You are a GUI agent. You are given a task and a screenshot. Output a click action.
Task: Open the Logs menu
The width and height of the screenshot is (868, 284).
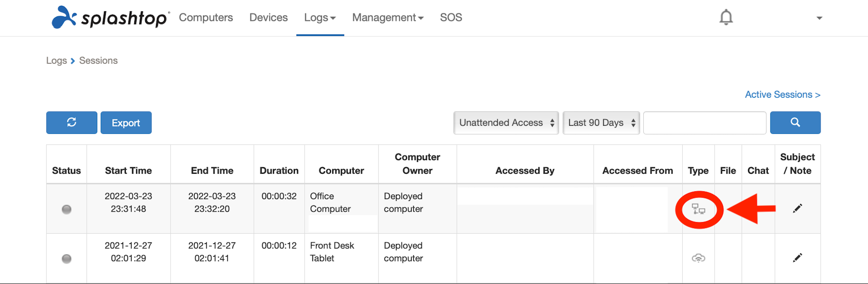(320, 18)
